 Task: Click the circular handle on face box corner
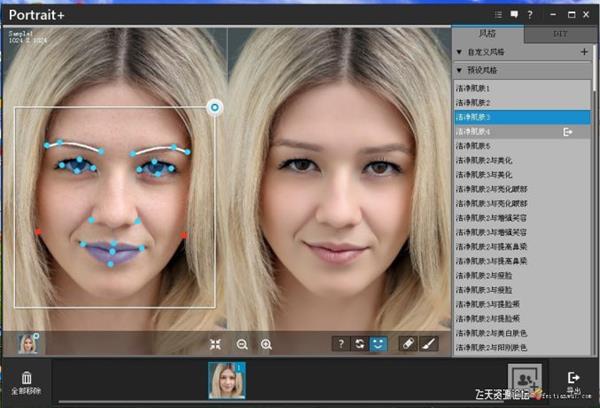(x=215, y=107)
